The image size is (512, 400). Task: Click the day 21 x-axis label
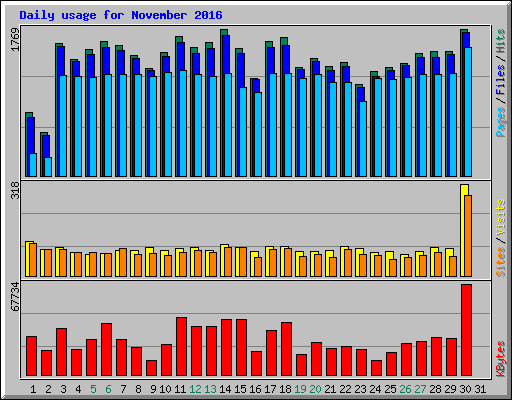pyautogui.click(x=330, y=389)
